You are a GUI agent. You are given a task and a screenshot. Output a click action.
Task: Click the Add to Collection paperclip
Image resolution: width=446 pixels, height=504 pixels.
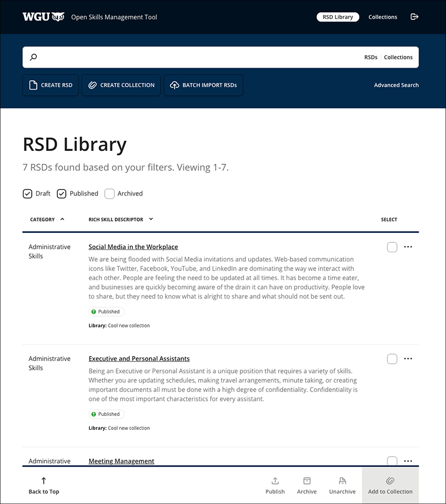pyautogui.click(x=390, y=481)
